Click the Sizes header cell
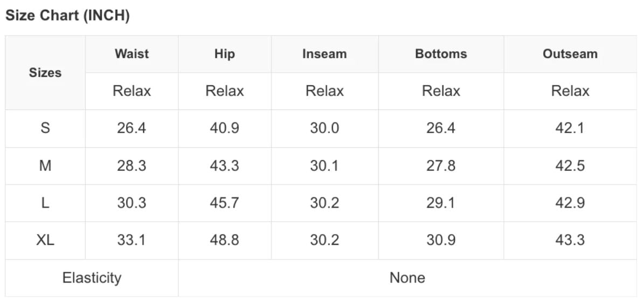Image resolution: width=644 pixels, height=303 pixels. pyautogui.click(x=45, y=73)
